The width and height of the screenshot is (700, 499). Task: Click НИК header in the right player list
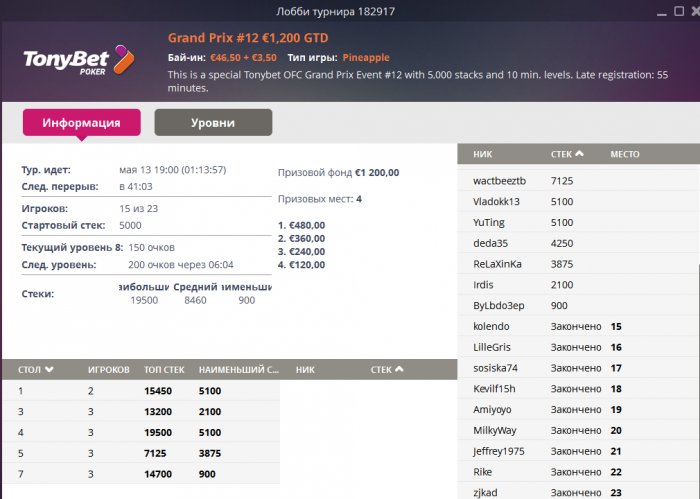(483, 154)
